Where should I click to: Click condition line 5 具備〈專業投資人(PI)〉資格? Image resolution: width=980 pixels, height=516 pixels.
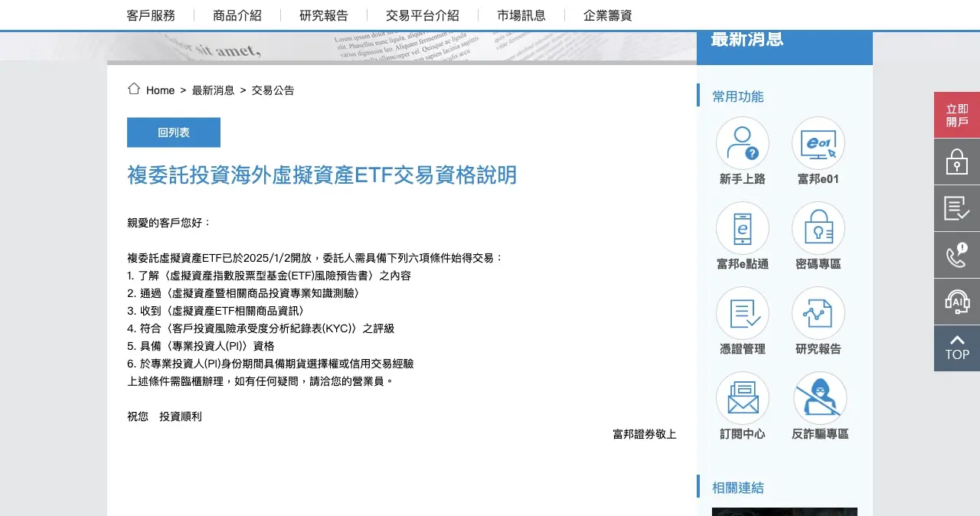201,346
